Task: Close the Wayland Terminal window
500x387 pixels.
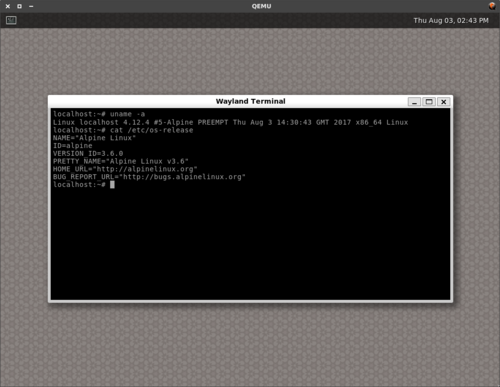Action: click(x=444, y=102)
